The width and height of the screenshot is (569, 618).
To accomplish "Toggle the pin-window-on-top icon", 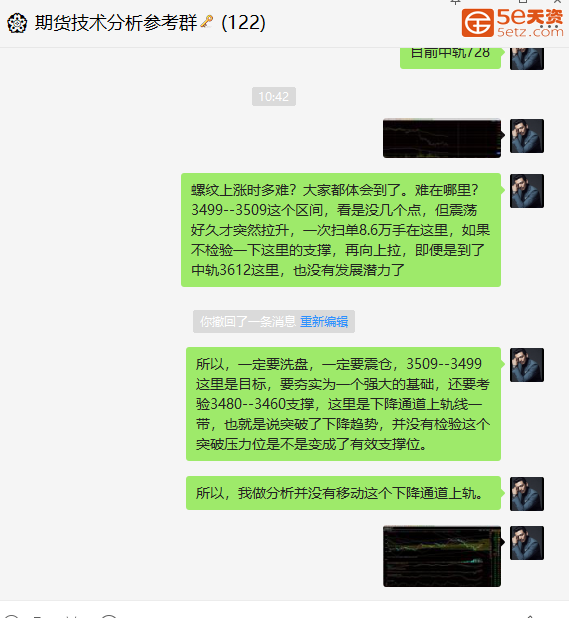I will click(456, 2).
